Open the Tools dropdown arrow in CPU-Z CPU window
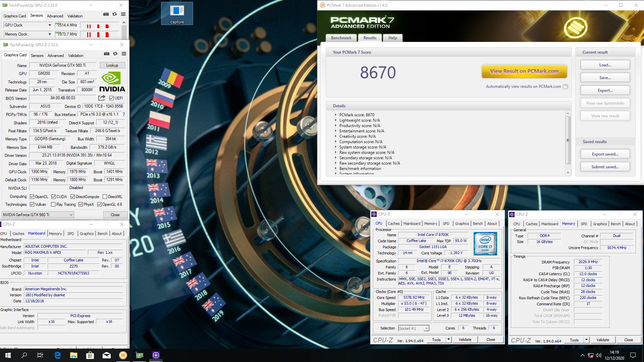644x362 pixels. (x=448, y=340)
